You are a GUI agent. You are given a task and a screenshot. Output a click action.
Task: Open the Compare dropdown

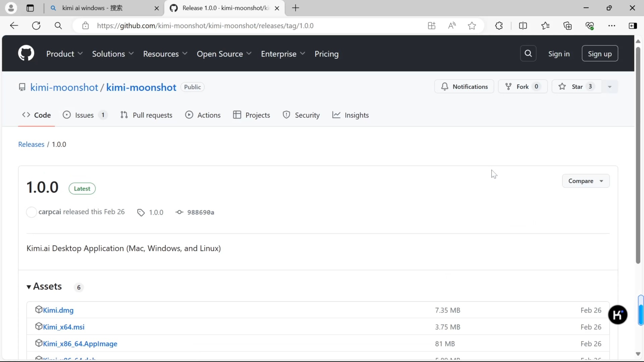coord(586,181)
